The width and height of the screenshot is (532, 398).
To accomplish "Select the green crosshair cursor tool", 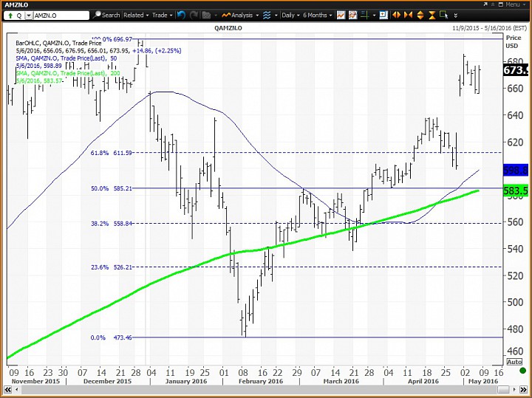I will coord(365,16).
